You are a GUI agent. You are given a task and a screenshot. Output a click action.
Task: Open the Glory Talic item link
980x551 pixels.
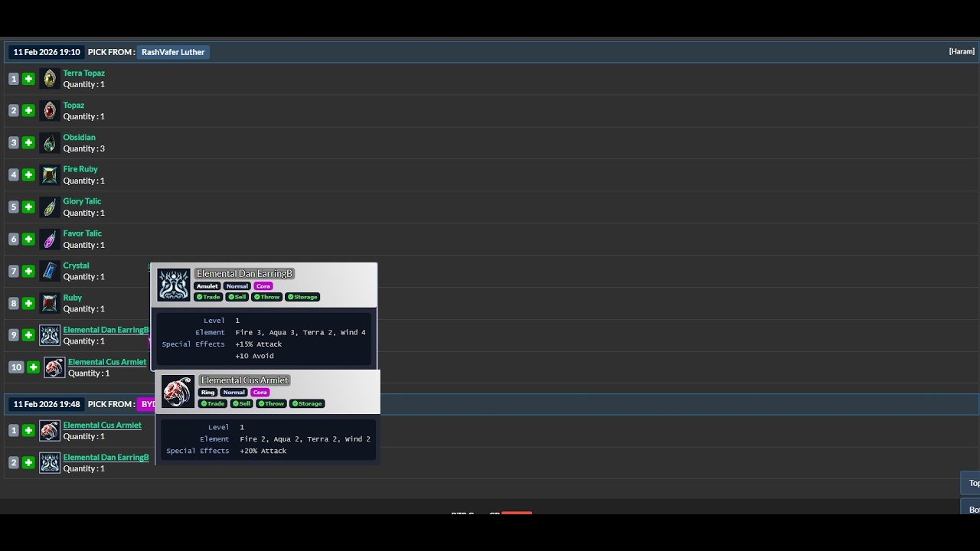82,201
